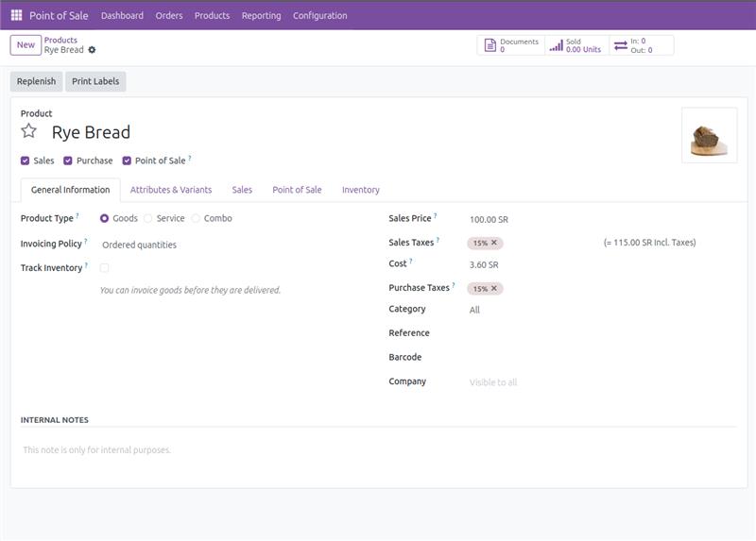Screen dimensions: 756x541
Task: Toggle the Purchase checkbox
Action: click(x=68, y=161)
